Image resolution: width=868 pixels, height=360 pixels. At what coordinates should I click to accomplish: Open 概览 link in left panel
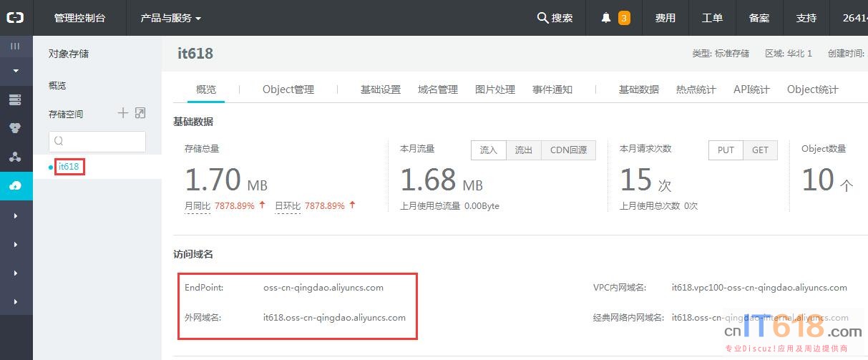point(57,85)
